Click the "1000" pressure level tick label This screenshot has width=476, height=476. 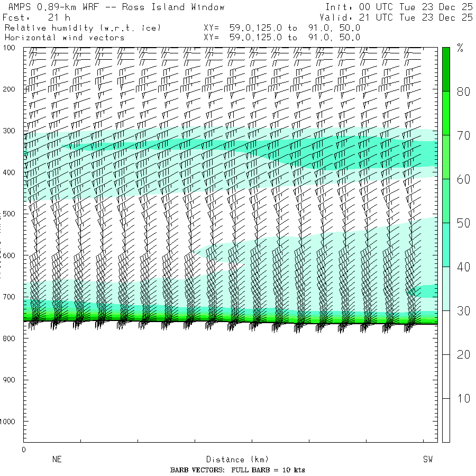(x=9, y=422)
